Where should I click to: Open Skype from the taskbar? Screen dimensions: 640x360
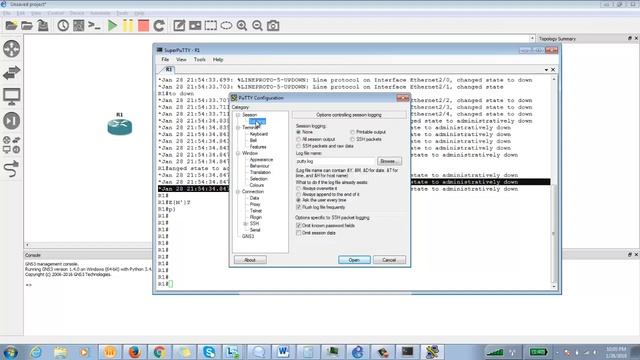[x=209, y=352]
